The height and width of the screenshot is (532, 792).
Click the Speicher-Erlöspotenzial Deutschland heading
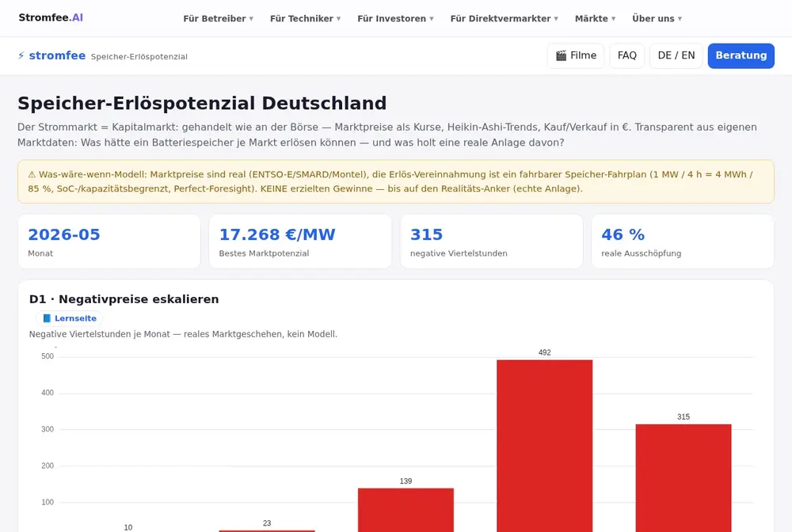point(202,104)
